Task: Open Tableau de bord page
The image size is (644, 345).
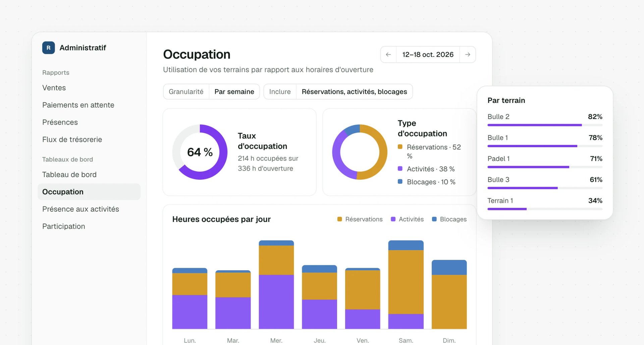Action: 69,175
